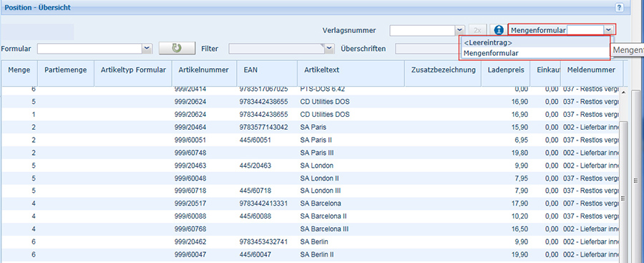Sort by the Artikelnummer column header
This screenshot has width=644, height=263.
[203, 74]
